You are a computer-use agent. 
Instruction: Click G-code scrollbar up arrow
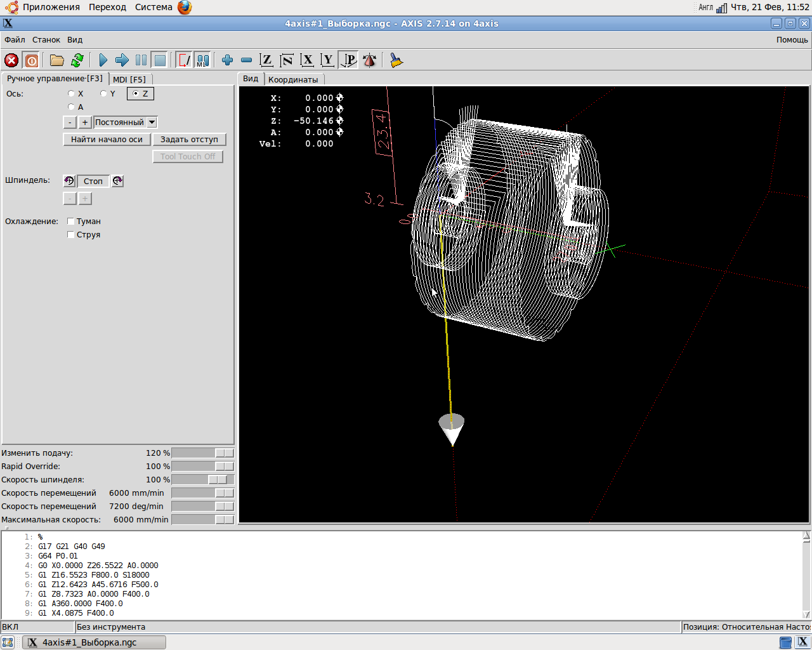pyautogui.click(x=806, y=536)
